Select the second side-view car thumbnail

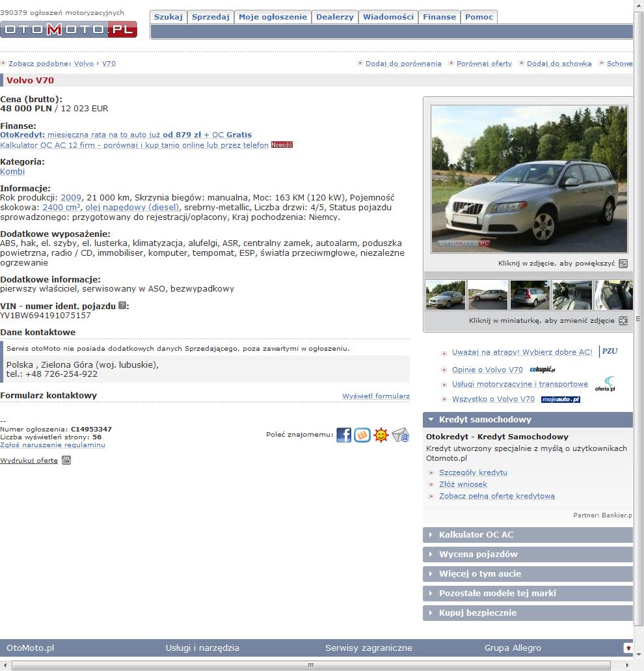point(487,295)
